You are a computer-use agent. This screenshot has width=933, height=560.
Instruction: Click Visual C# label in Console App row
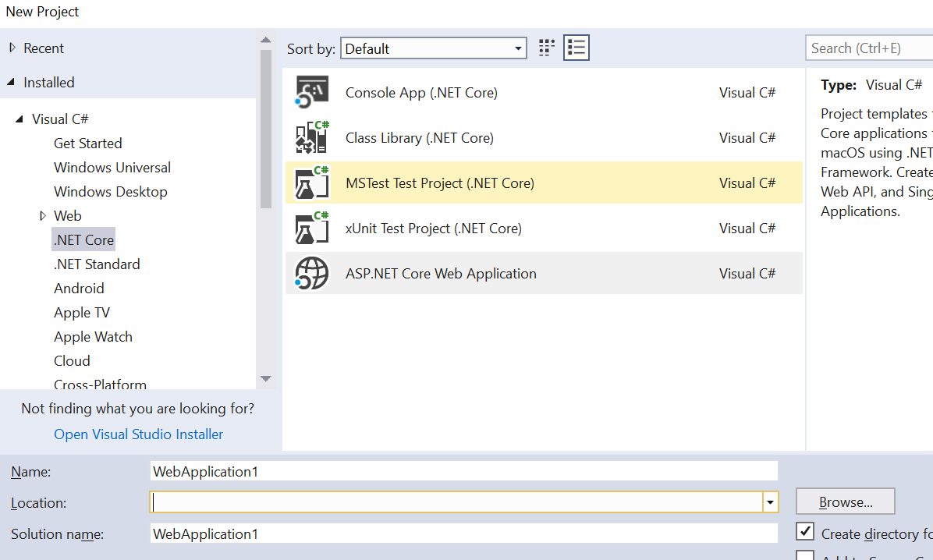coord(747,93)
